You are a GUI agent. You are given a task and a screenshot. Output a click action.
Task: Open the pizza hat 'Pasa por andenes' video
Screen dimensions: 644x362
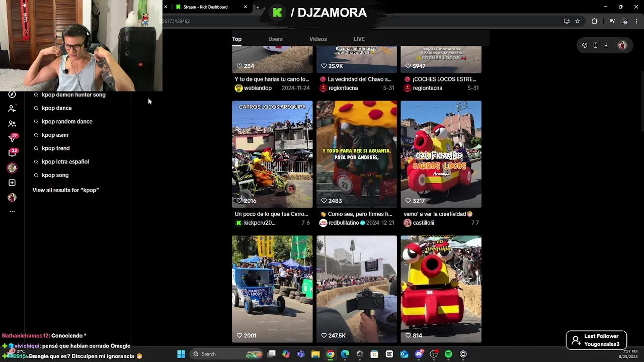tap(357, 154)
